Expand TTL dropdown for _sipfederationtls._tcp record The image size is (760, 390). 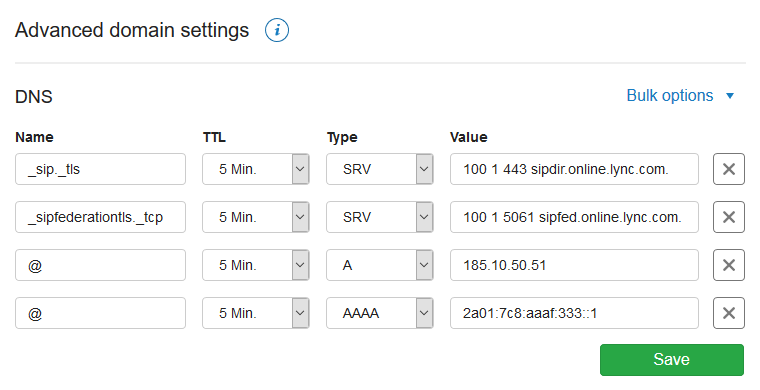(256, 217)
